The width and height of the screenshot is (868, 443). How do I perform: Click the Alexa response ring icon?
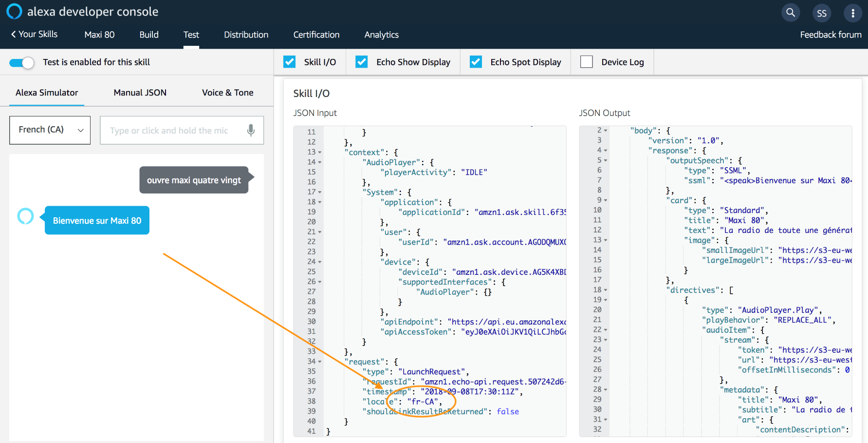click(25, 216)
